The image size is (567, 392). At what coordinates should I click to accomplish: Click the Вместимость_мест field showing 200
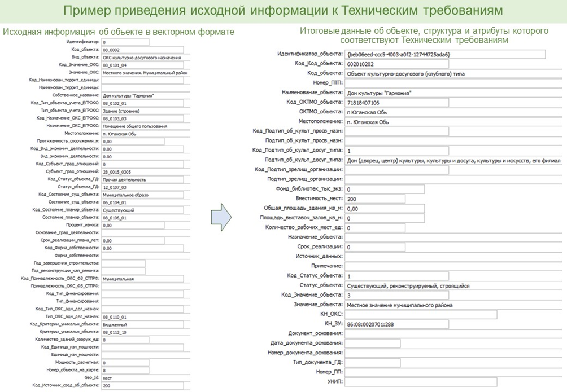375,199
